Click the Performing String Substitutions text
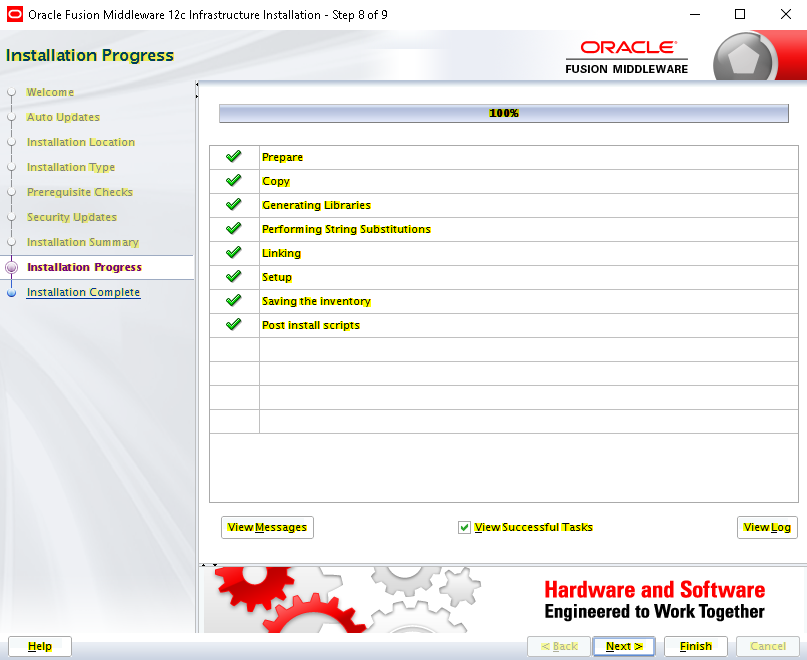807x660 pixels. pos(346,229)
